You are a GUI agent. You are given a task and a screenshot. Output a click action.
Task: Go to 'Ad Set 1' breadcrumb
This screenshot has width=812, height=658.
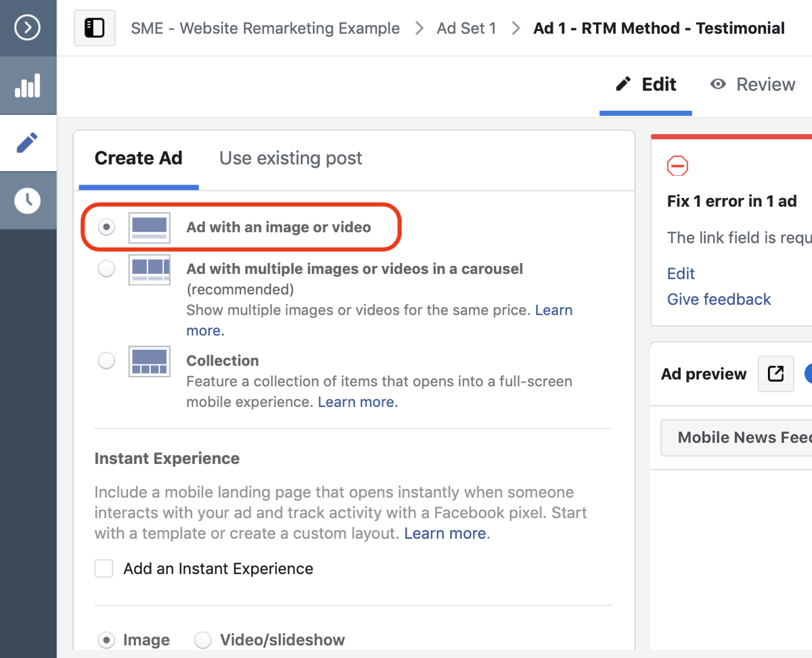[466, 28]
